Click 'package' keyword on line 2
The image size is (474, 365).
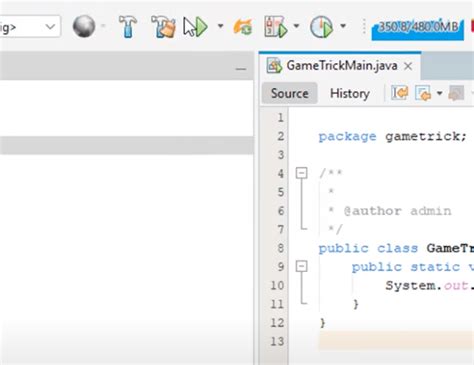(347, 137)
